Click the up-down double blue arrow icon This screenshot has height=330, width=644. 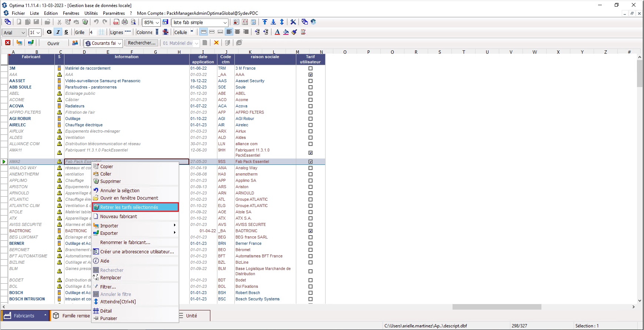point(282,22)
